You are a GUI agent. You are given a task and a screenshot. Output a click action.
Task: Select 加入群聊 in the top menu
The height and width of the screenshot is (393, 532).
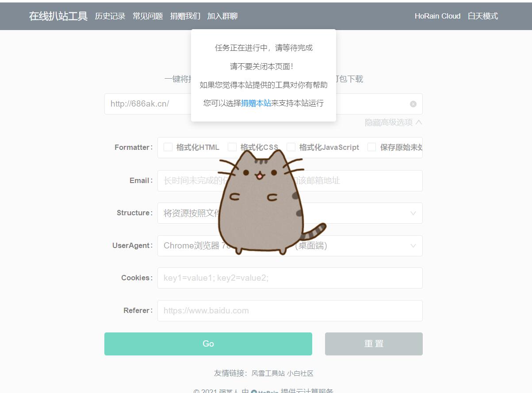pyautogui.click(x=222, y=16)
